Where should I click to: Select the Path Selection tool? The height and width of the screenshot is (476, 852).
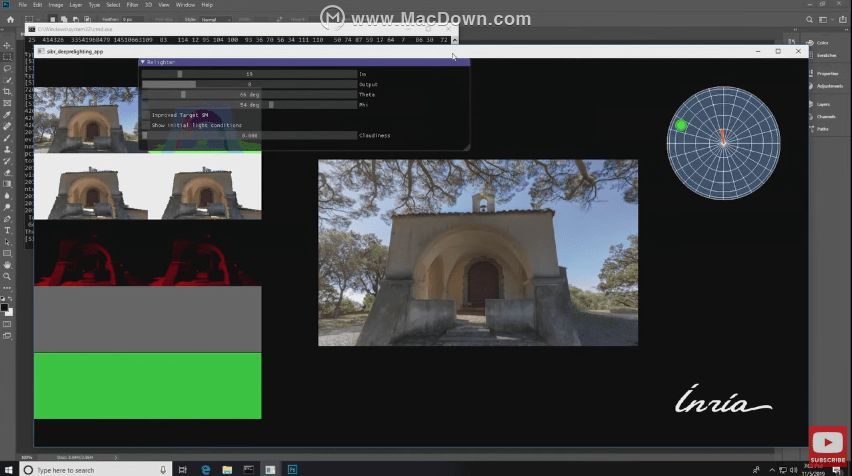pyautogui.click(x=7, y=242)
